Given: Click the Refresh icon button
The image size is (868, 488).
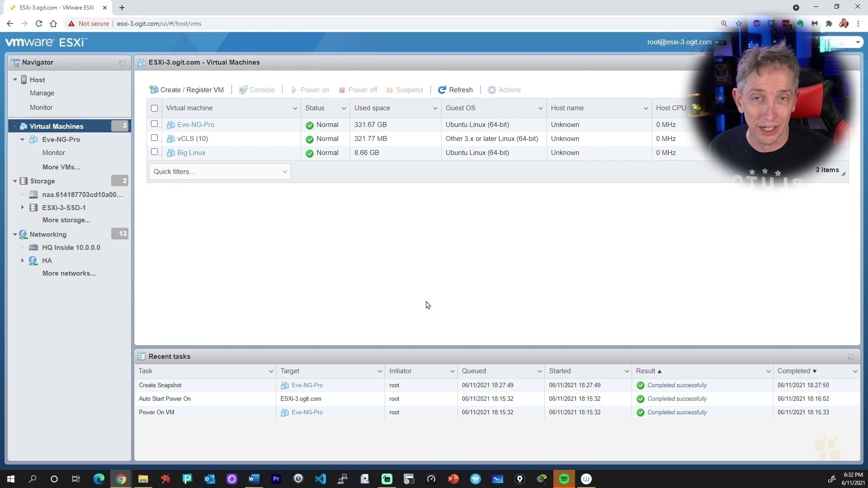Looking at the screenshot, I should coord(442,89).
